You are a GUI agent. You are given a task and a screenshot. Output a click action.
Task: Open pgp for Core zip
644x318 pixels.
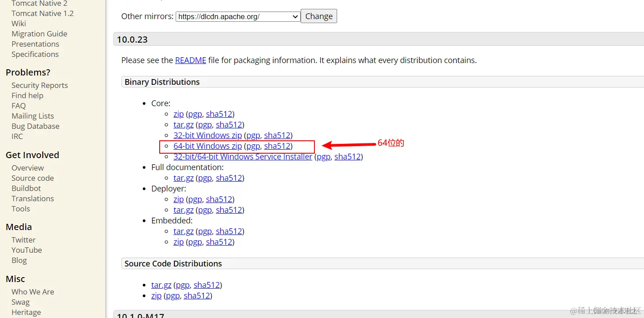195,114
